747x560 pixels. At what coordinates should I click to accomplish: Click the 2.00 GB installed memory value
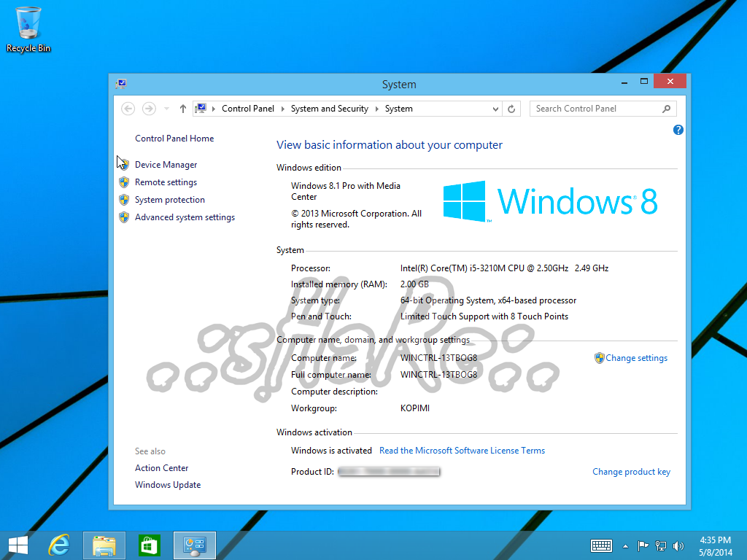pos(414,284)
